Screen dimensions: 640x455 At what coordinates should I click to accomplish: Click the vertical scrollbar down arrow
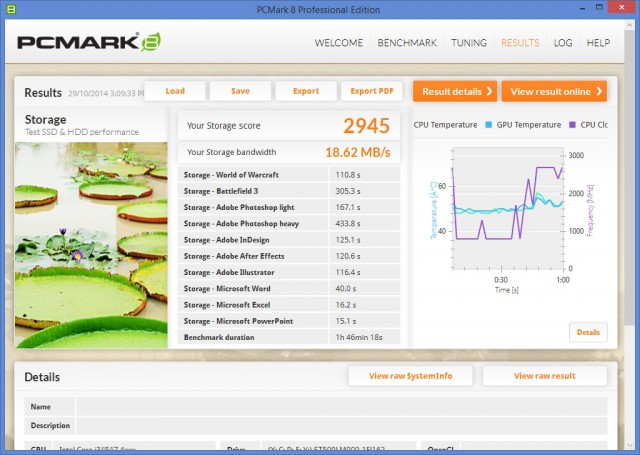pos(629,446)
